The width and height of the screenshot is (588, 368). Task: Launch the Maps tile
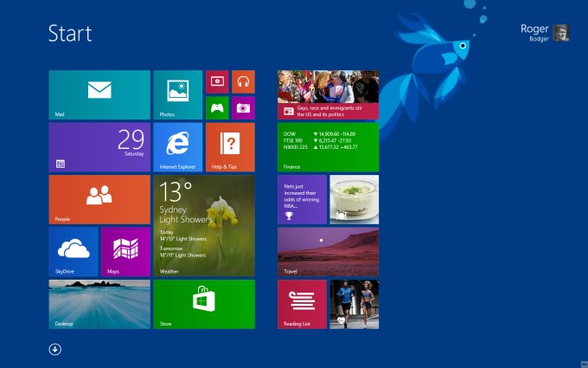(125, 252)
